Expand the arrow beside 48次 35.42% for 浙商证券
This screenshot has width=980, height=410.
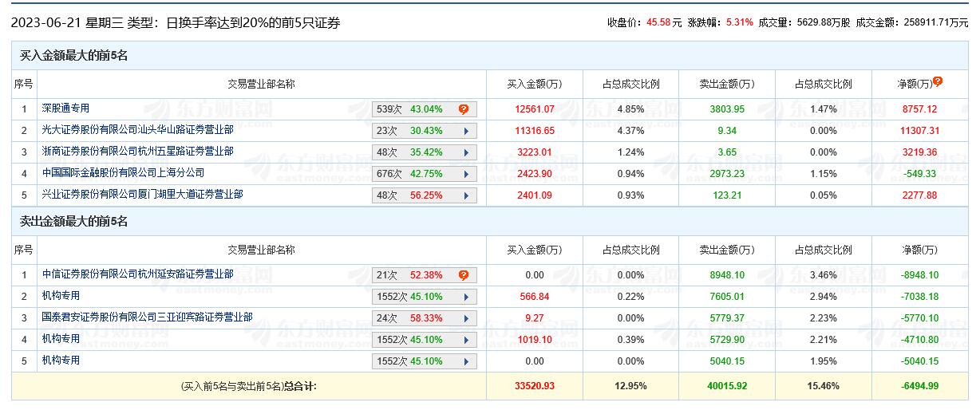[x=464, y=152]
